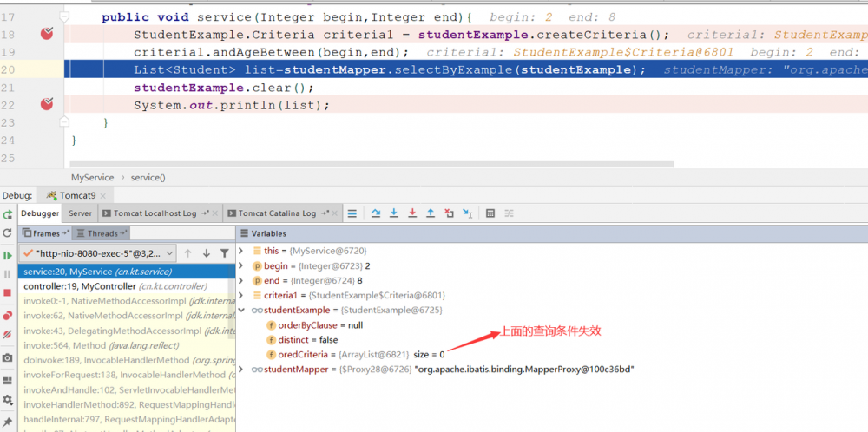Open Evaluate Expression calculator icon
Screen dimensions: 868x432
[x=490, y=213]
